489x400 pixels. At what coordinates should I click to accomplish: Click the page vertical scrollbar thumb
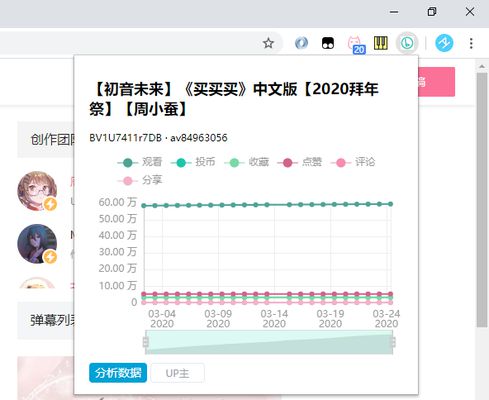(x=482, y=200)
